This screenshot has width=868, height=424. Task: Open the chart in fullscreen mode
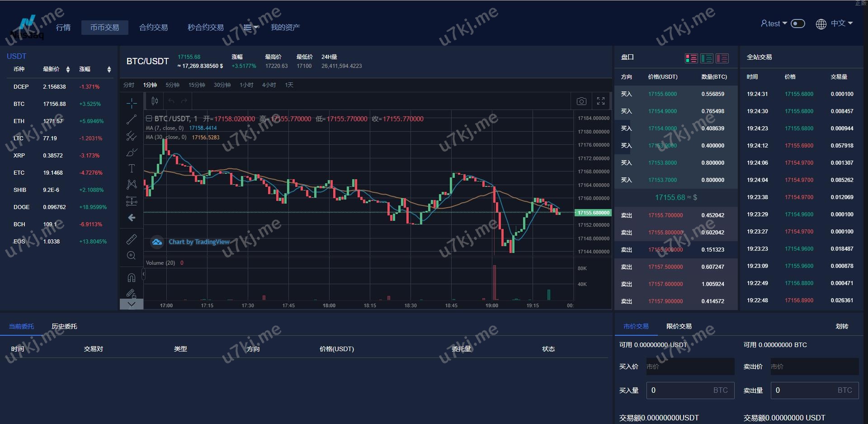[x=601, y=101]
